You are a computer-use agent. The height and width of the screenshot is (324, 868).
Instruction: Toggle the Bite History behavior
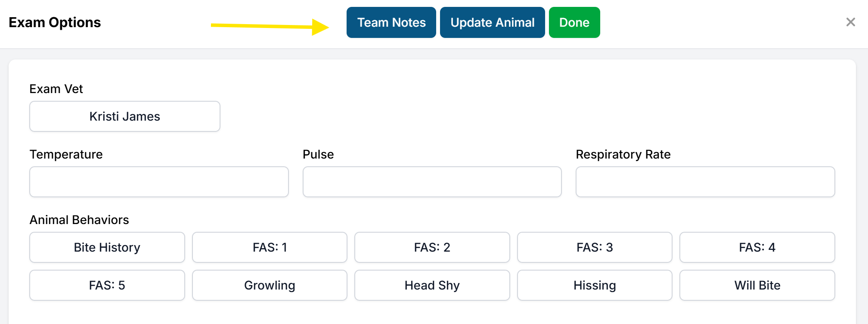[107, 247]
